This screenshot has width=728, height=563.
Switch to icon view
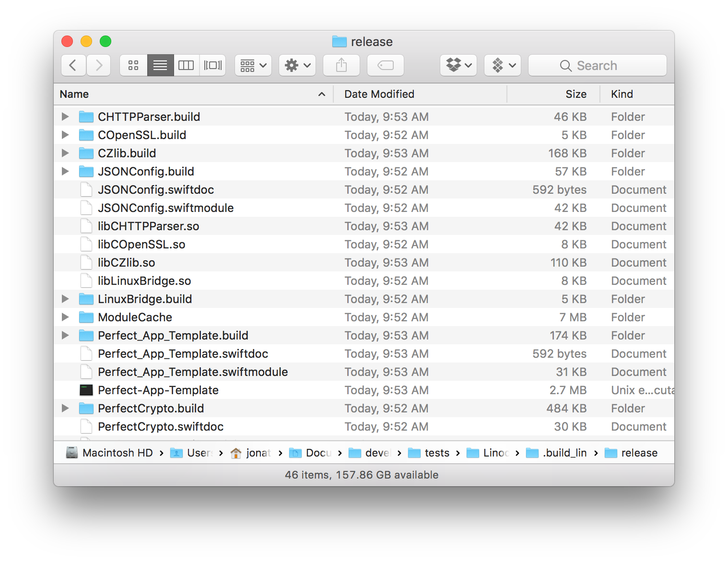(x=133, y=65)
